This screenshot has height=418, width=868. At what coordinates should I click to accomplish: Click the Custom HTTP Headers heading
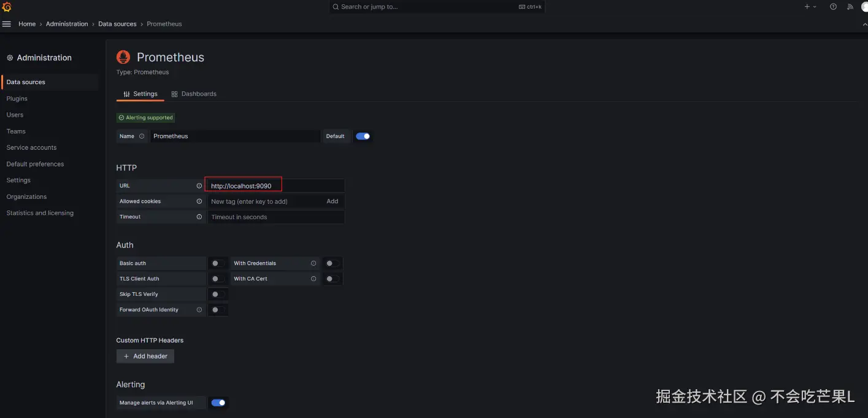pos(150,340)
